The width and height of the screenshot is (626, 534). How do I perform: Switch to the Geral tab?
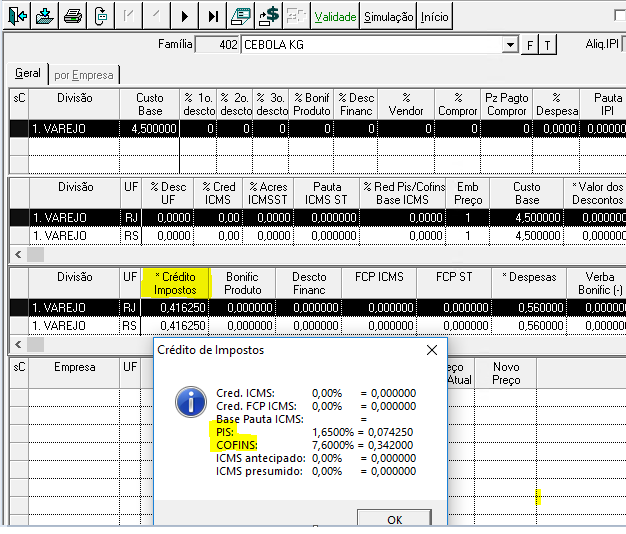pyautogui.click(x=28, y=73)
